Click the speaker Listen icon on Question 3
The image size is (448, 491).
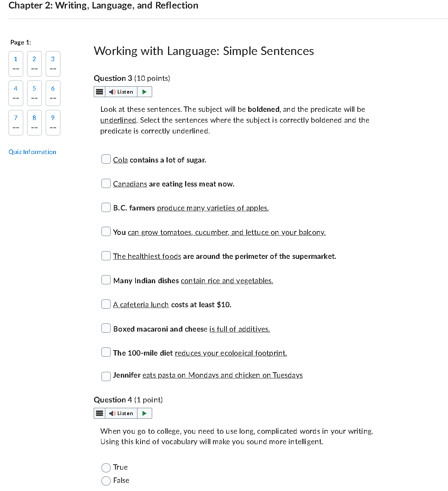click(122, 92)
